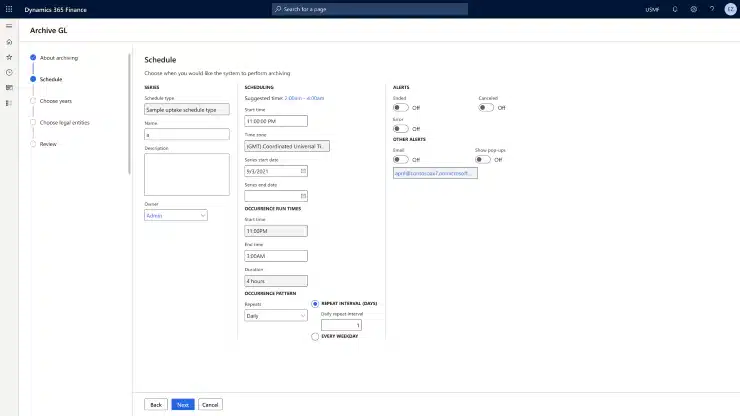Click the Next button
Screen dimensions: 740x416
point(182,404)
